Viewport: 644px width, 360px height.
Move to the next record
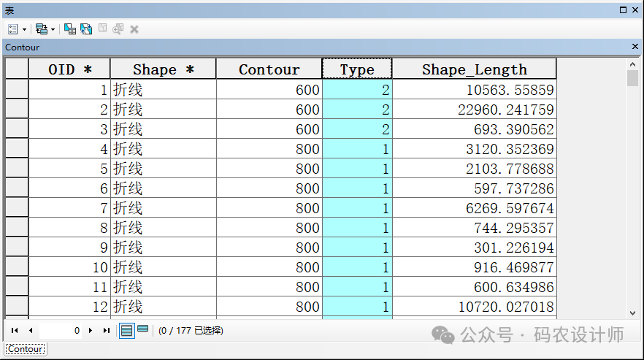(x=91, y=331)
